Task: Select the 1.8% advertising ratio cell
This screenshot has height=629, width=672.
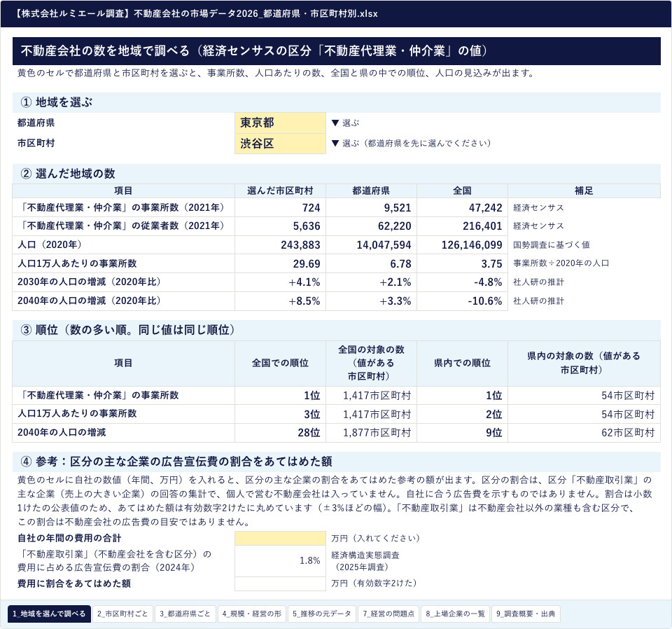Action: point(280,561)
